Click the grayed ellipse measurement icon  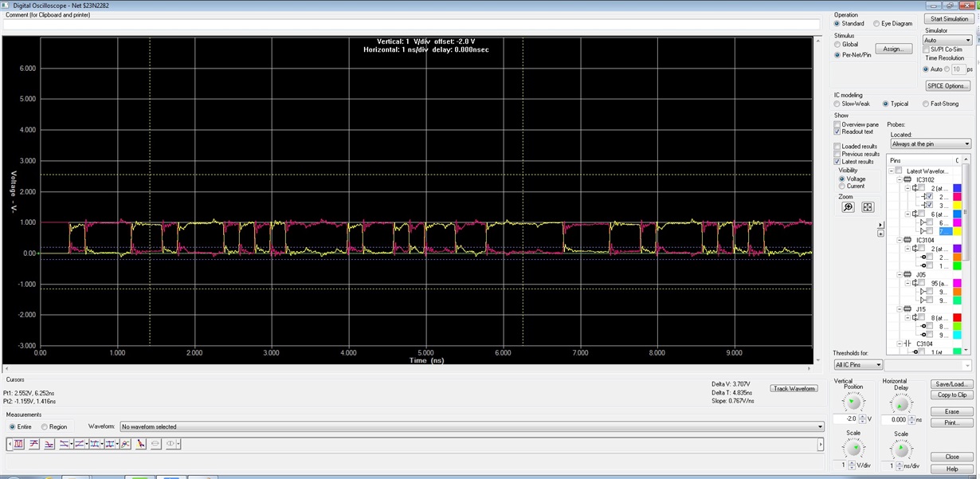[x=156, y=444]
